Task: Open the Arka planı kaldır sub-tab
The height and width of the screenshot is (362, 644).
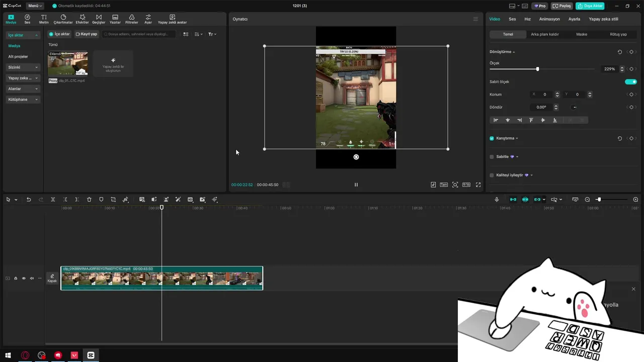Action: (x=545, y=34)
